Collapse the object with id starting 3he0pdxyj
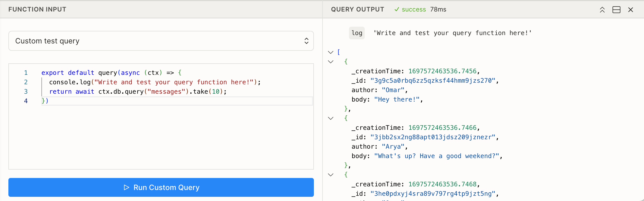The width and height of the screenshot is (644, 201). pos(331,175)
